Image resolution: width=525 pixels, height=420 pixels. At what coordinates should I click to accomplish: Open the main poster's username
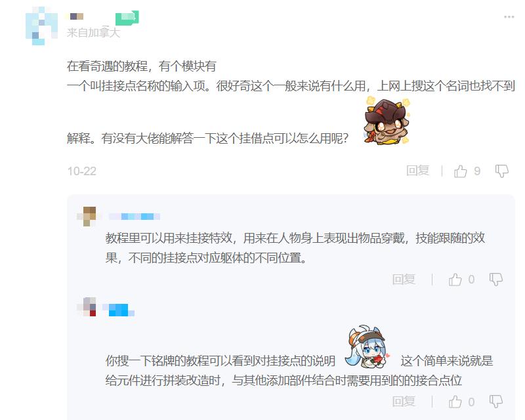point(76,16)
